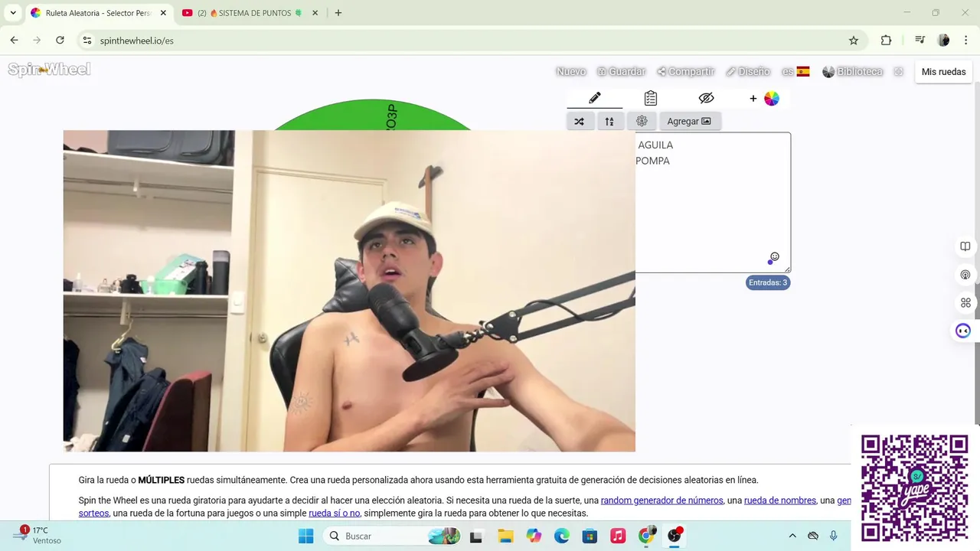Open the tab search dropdown arrow
The height and width of the screenshot is (551, 980).
coord(13,13)
